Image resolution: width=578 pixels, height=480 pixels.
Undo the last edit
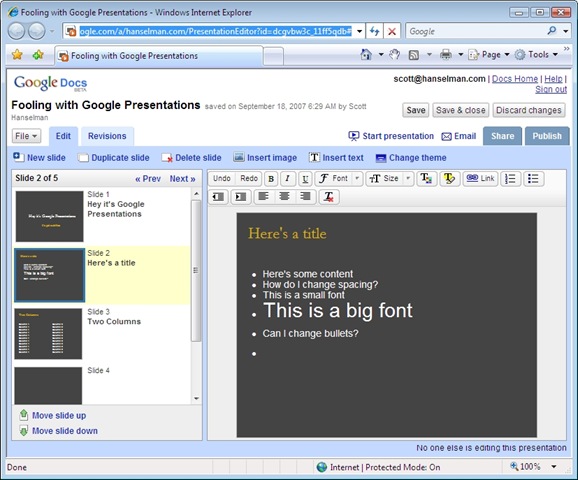pyautogui.click(x=222, y=179)
